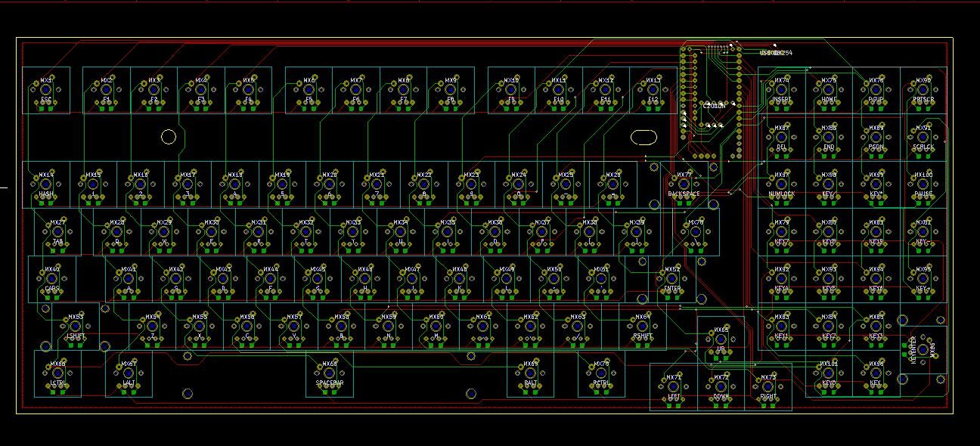This screenshot has height=446, width=980.
Task: Select the LSHIFT key footprint MX53
Action: click(76, 327)
